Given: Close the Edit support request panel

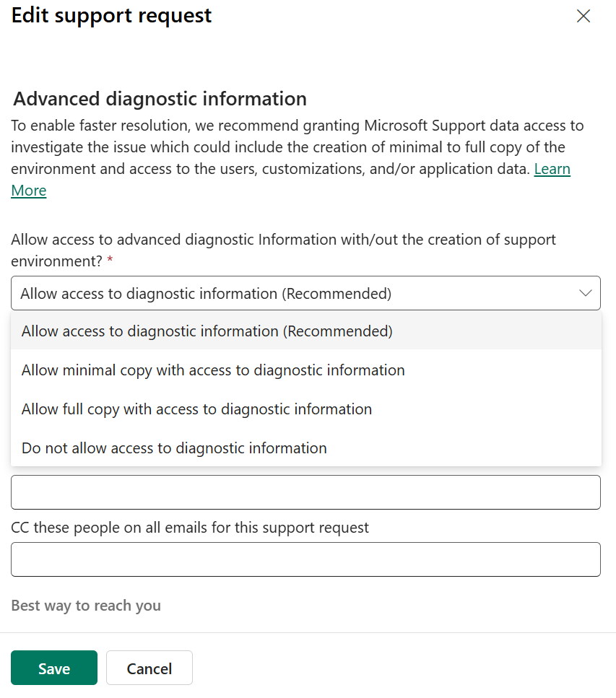Looking at the screenshot, I should [x=584, y=16].
